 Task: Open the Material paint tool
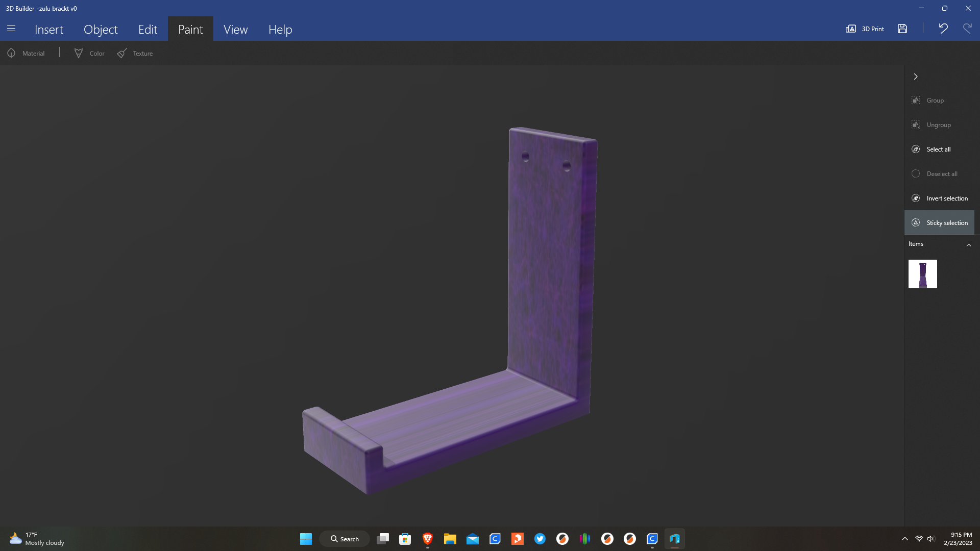click(x=26, y=53)
